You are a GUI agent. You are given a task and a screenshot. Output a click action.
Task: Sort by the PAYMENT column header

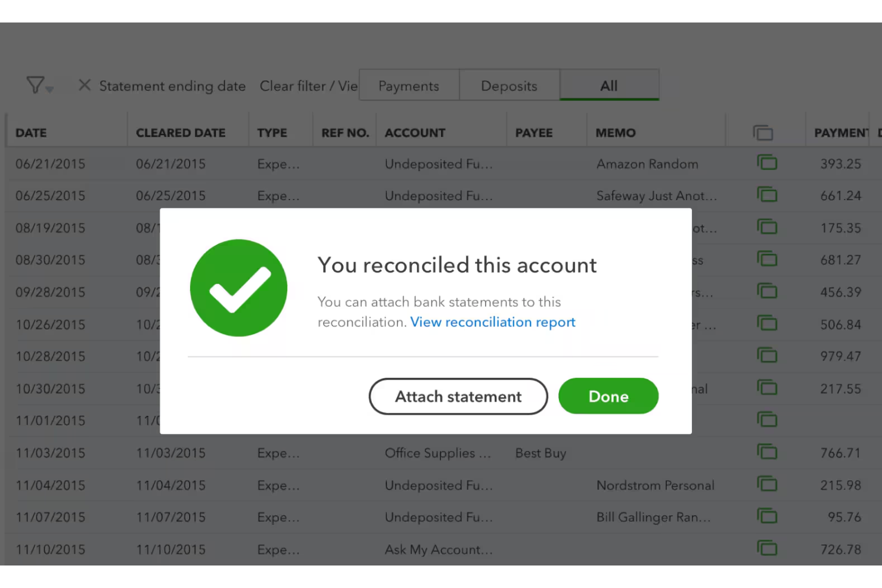pos(842,132)
